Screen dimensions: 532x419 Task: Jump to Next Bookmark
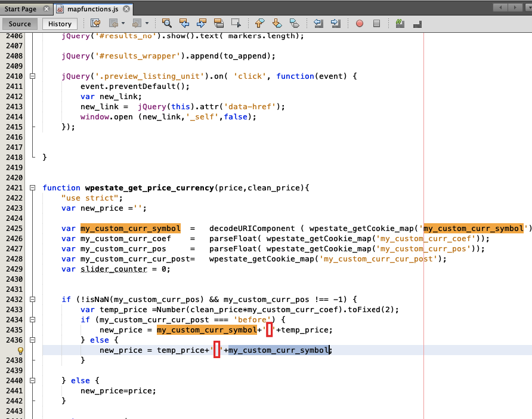click(277, 23)
